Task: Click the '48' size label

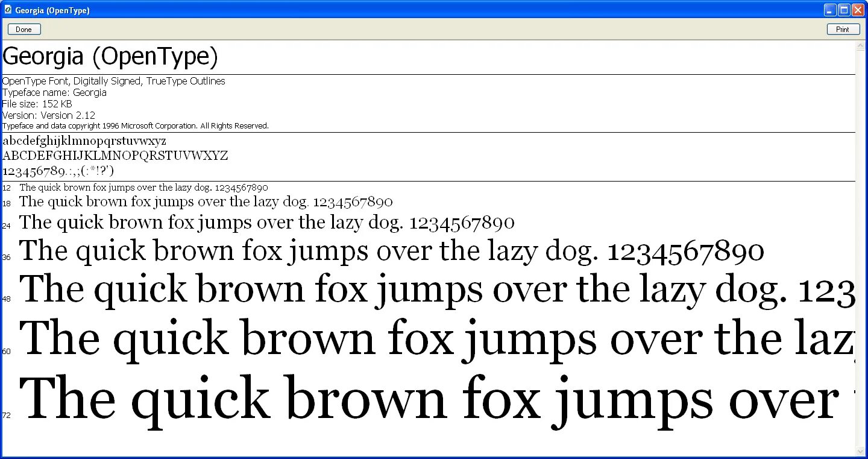Action: click(7, 299)
